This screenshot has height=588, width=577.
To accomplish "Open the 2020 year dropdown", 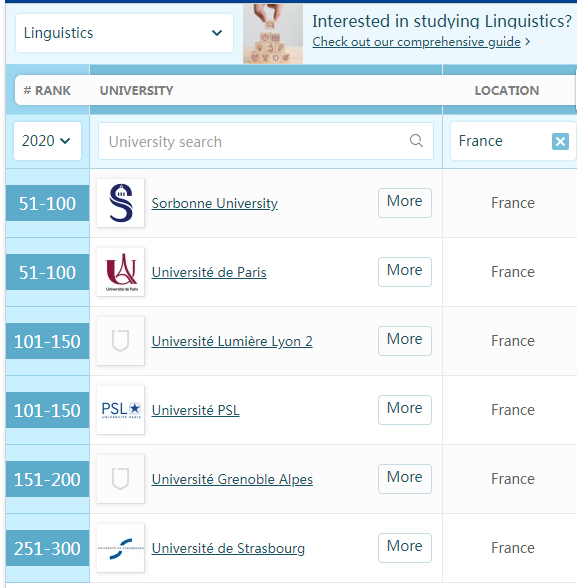I will [47, 141].
